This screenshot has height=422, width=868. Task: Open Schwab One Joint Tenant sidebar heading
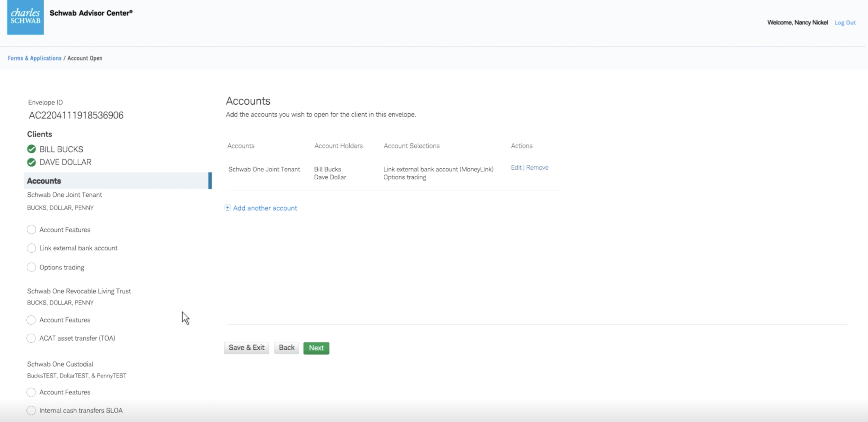click(65, 195)
